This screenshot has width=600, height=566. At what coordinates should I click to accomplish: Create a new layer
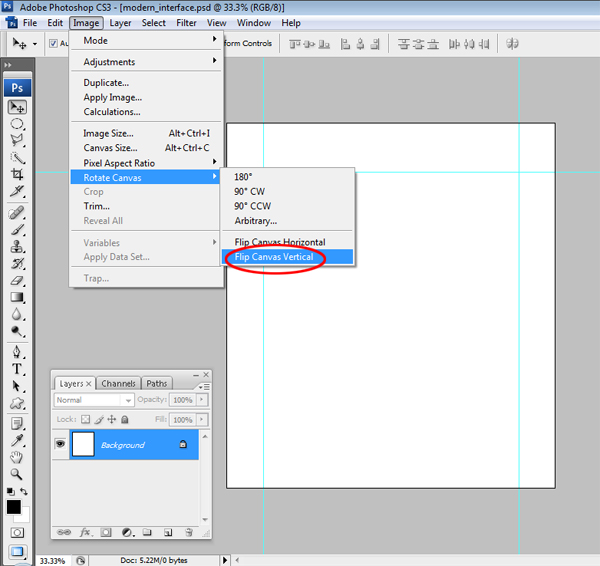(168, 532)
